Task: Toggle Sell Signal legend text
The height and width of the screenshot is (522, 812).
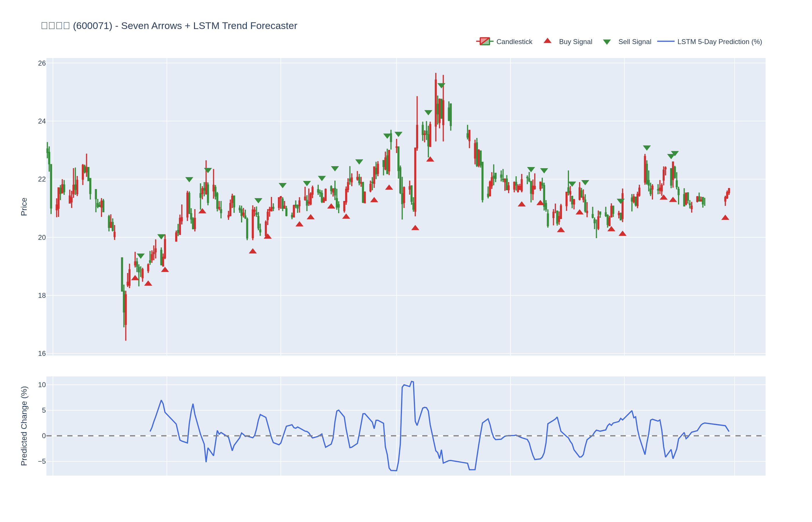Action: [635, 42]
